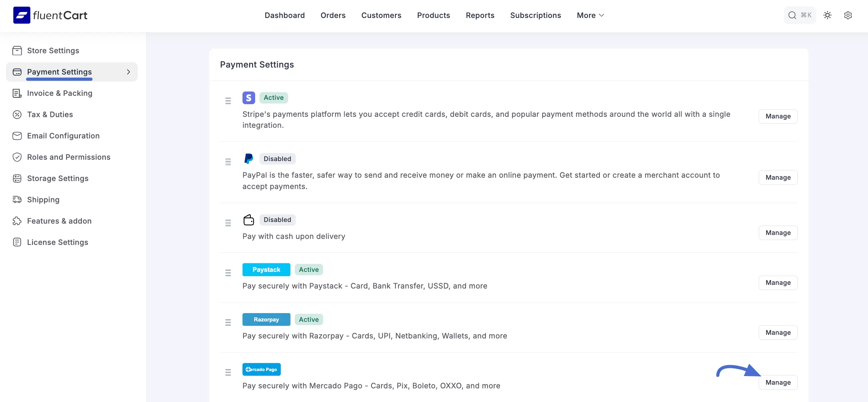Click Manage for PayPal

(778, 177)
